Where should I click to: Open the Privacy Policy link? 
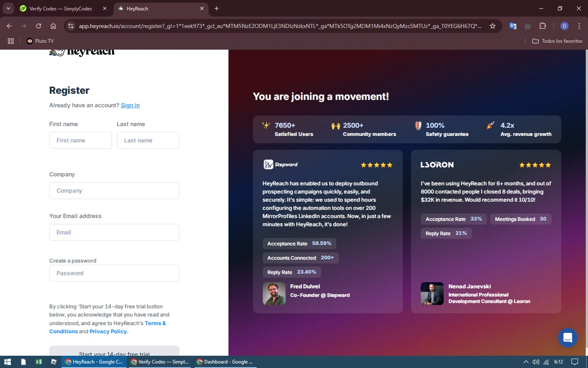tap(108, 332)
